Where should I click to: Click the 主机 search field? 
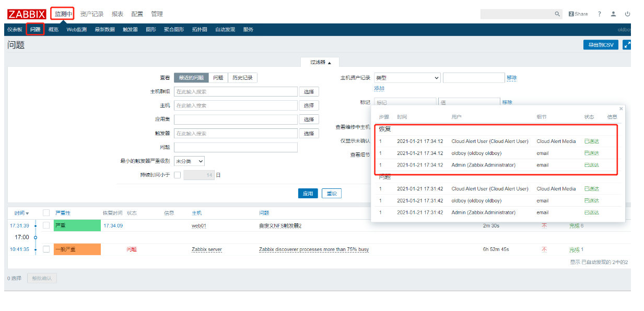coord(236,105)
